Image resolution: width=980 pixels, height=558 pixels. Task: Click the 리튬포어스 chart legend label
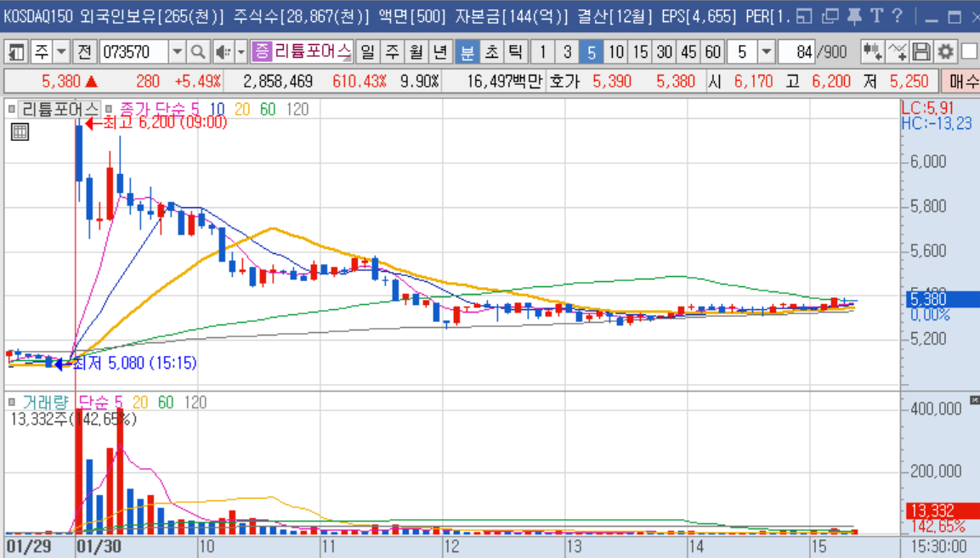coord(60,110)
